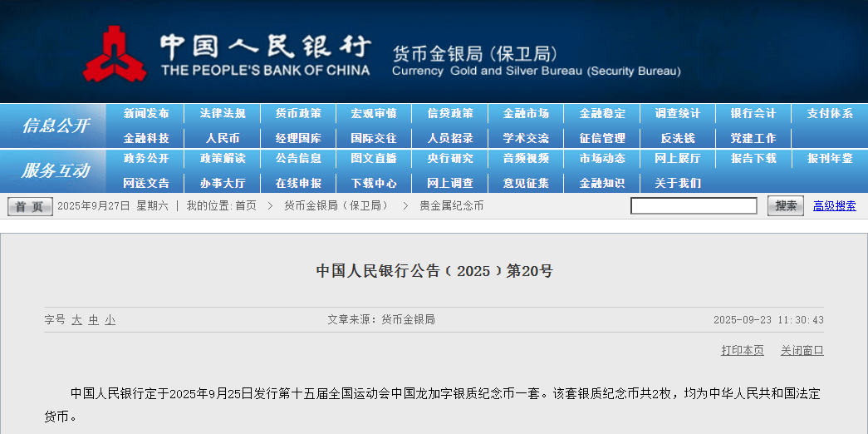The width and height of the screenshot is (868, 434).
Task: Open 网送文告 section
Action: click(x=146, y=183)
